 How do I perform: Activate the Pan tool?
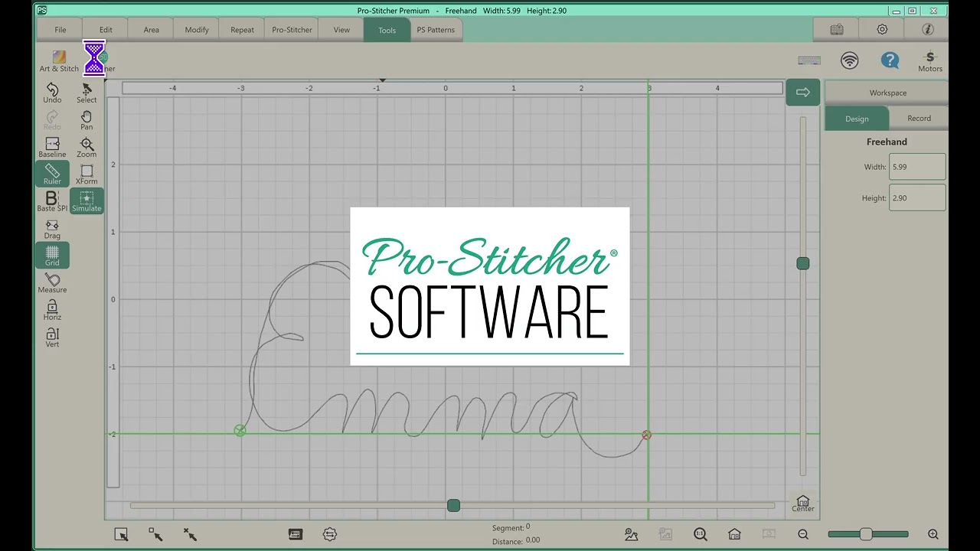(87, 120)
